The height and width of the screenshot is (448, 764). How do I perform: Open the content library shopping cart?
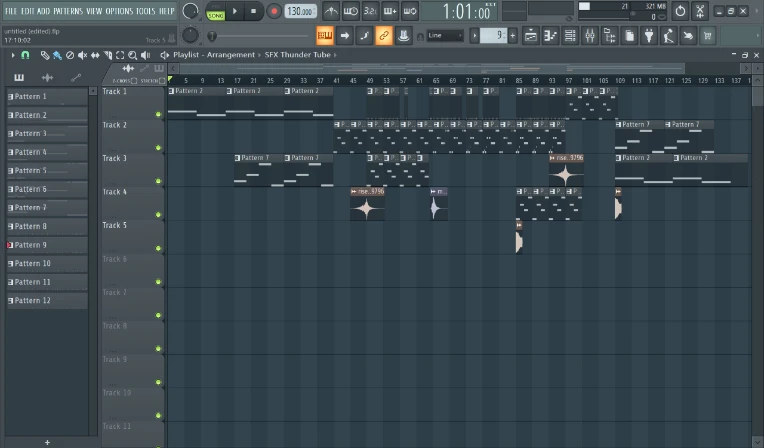pyautogui.click(x=707, y=36)
